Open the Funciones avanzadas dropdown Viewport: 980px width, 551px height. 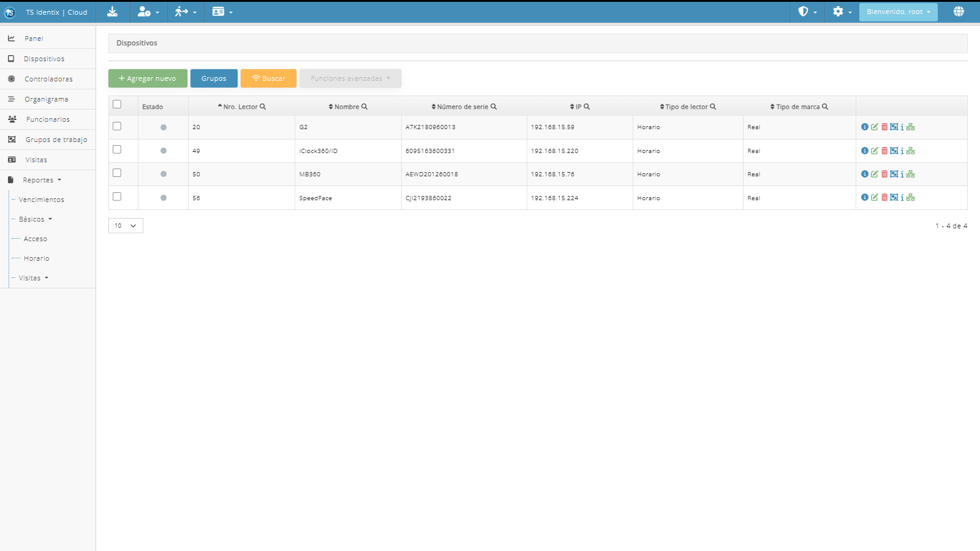(x=350, y=78)
